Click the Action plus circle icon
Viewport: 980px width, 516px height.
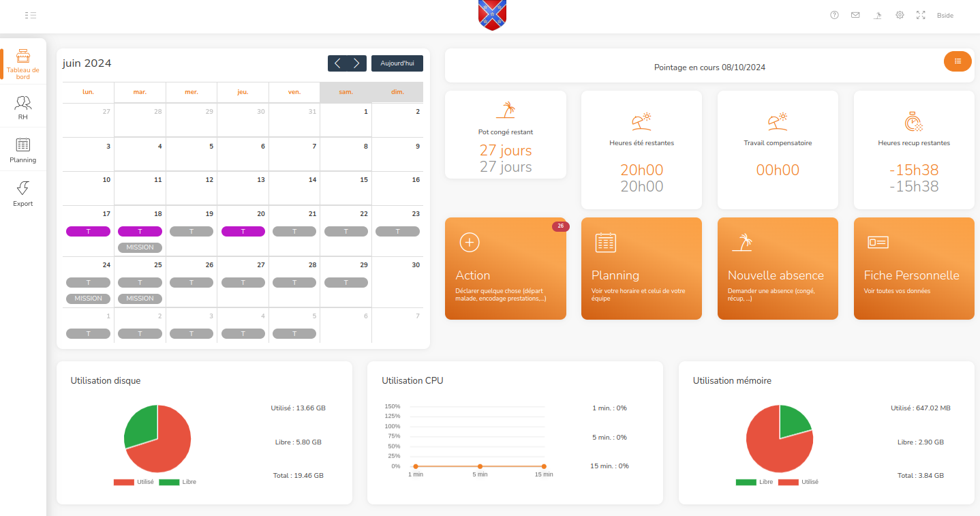click(x=470, y=242)
